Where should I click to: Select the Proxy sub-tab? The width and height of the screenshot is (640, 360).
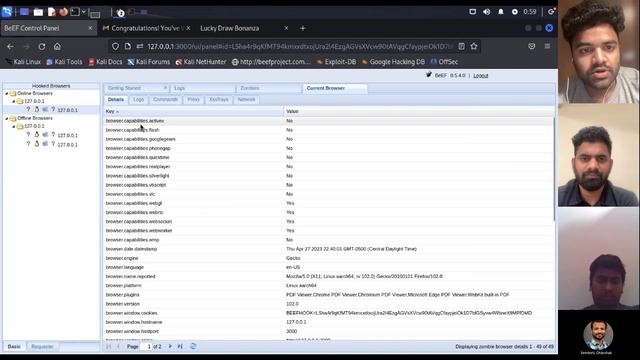(193, 100)
